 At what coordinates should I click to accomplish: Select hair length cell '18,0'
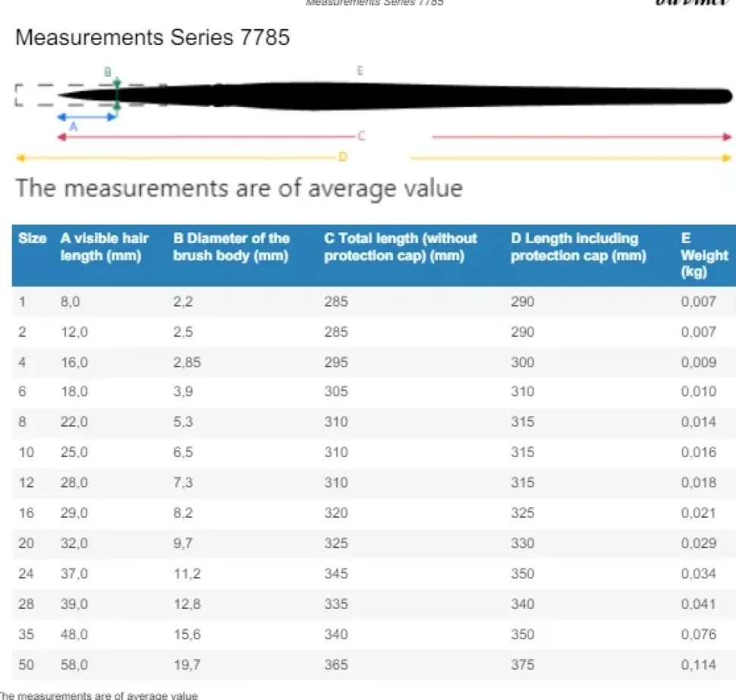tap(74, 391)
